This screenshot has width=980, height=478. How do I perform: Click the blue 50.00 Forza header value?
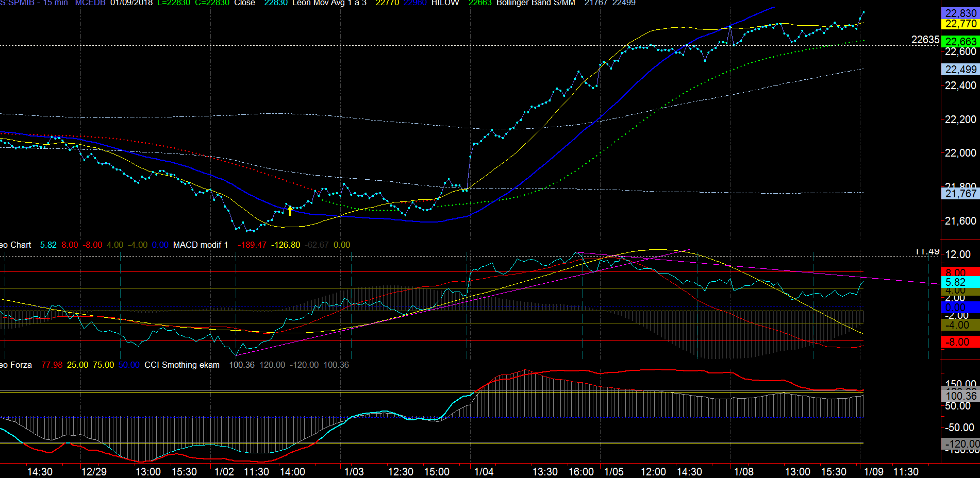pyautogui.click(x=129, y=365)
